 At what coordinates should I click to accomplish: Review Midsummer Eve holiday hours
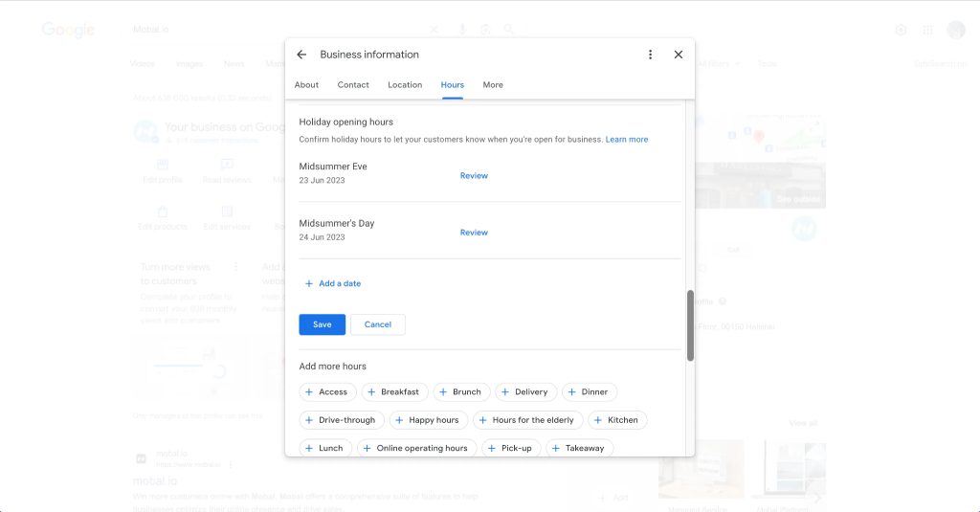pyautogui.click(x=474, y=176)
